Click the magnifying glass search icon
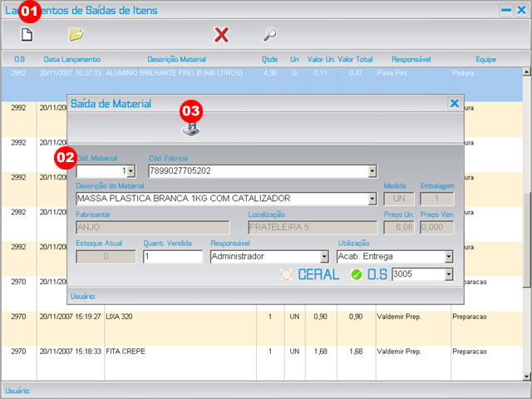 (269, 34)
